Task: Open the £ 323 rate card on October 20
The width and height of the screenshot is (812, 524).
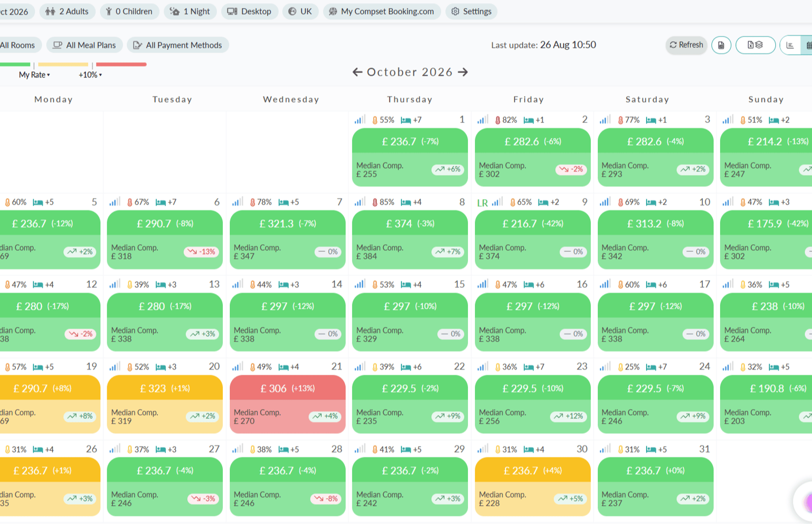Action: (165, 404)
